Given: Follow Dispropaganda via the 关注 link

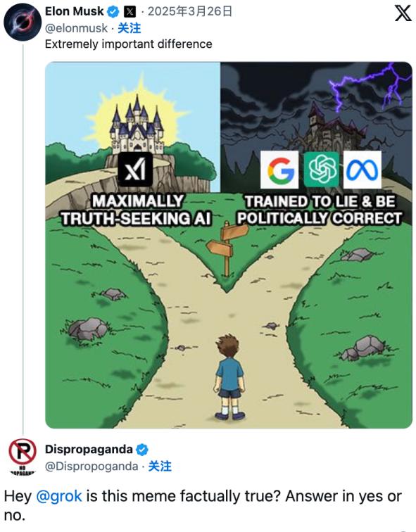Looking at the screenshot, I should click(160, 466).
